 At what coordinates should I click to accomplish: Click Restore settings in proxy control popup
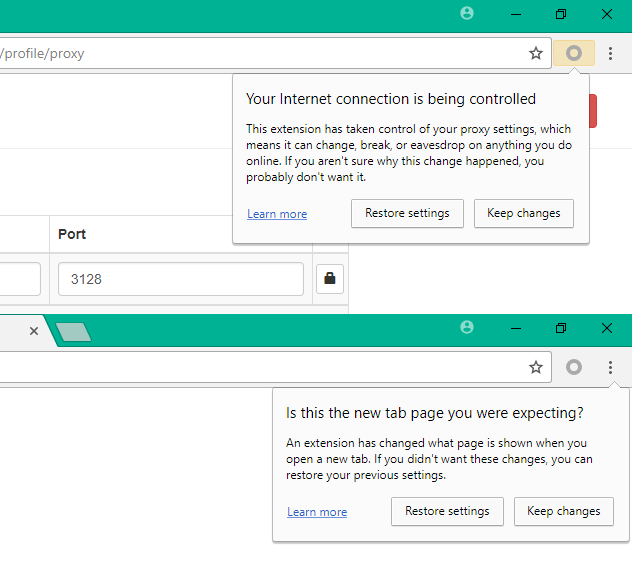click(407, 213)
